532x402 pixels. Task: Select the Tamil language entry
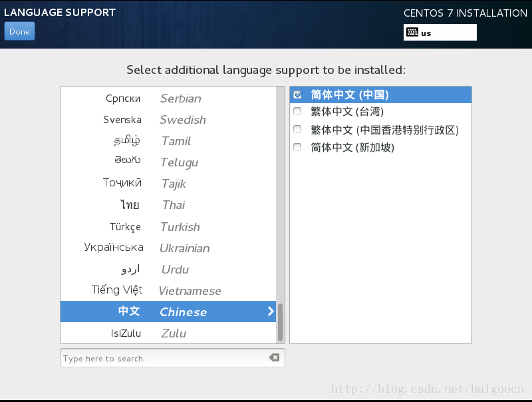168,141
